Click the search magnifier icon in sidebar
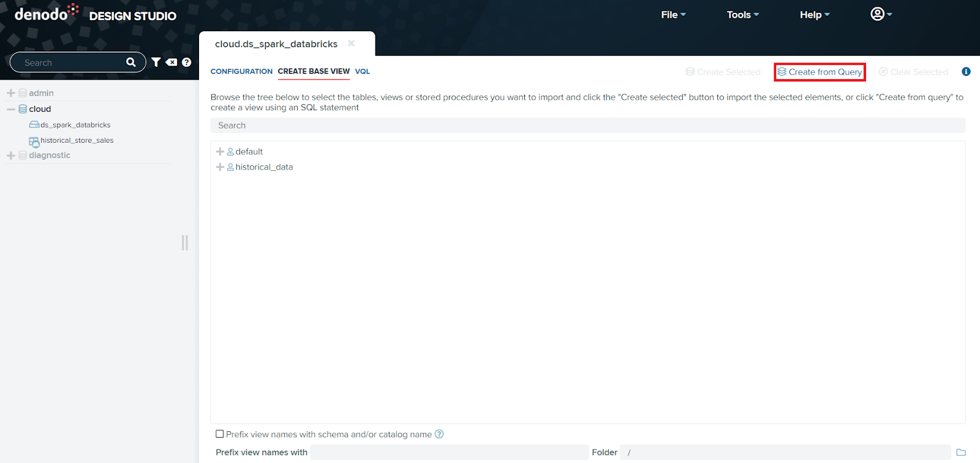Screen dimensions: 980x463 [130, 62]
